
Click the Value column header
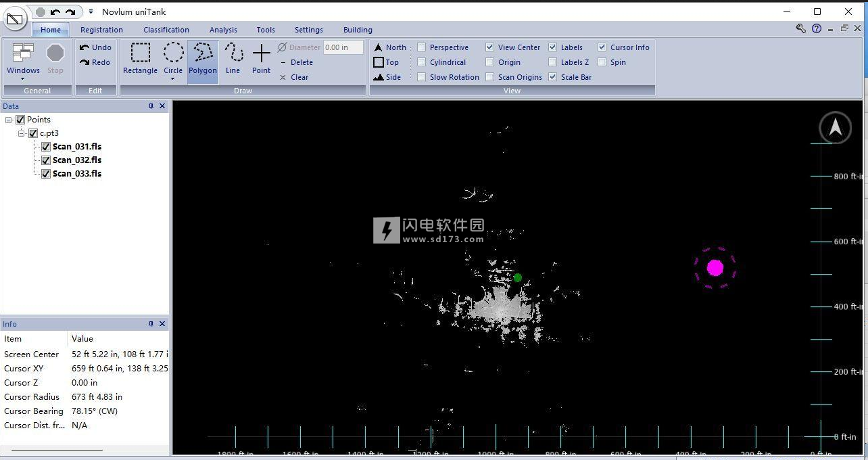click(x=118, y=339)
